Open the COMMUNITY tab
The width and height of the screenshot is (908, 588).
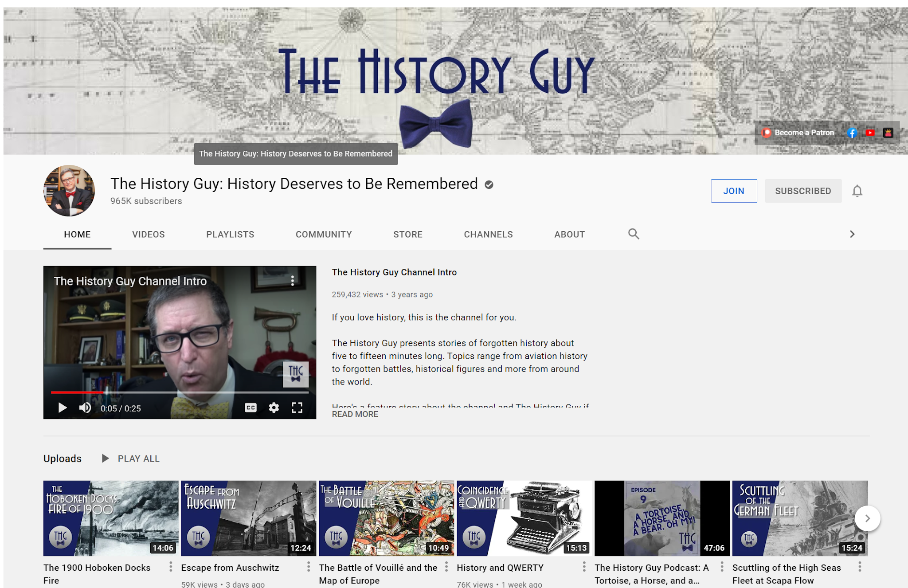click(x=324, y=234)
